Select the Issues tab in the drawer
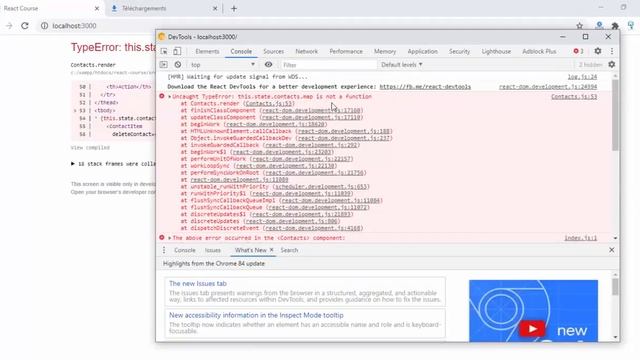640x360 pixels. [x=213, y=250]
